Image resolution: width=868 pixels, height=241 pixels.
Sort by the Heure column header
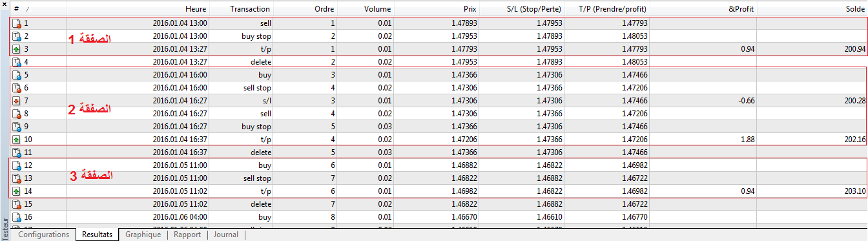pyautogui.click(x=138, y=10)
